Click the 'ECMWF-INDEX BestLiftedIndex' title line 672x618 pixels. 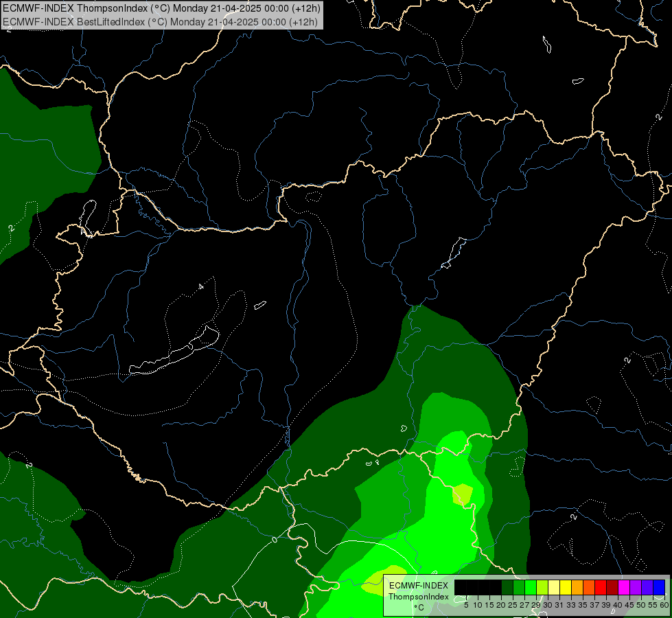click(161, 22)
